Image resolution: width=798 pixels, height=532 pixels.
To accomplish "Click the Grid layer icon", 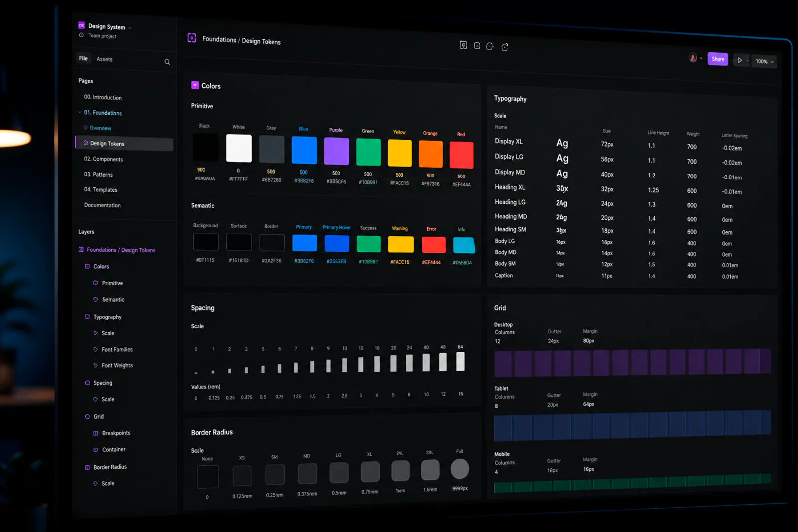I will [87, 416].
